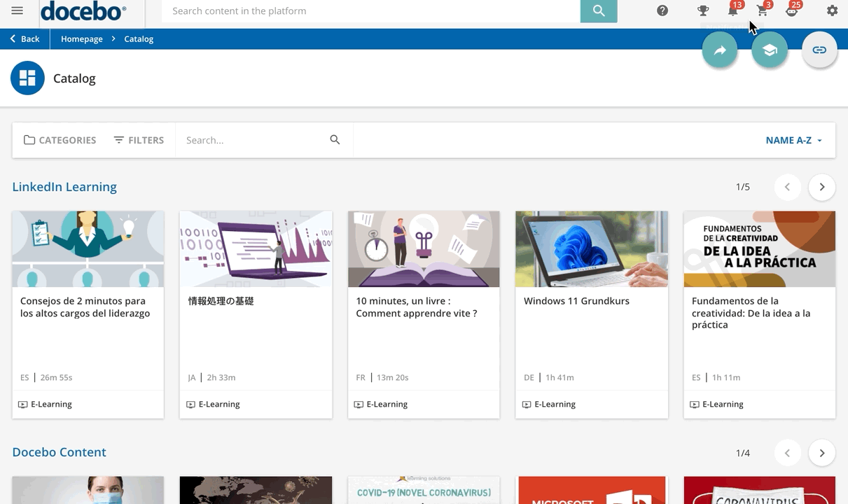Click the title "10 minutes, un livre : Comment apprendre vite ?"

[417, 307]
